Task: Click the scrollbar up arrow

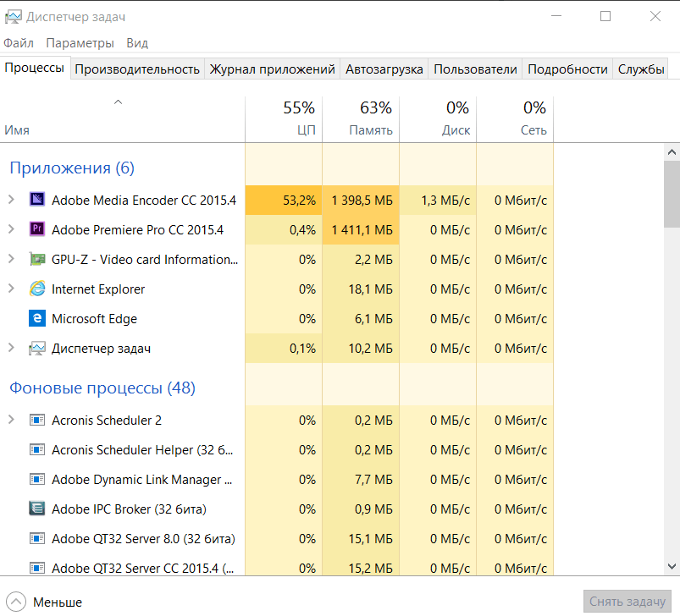Action: coord(672,152)
